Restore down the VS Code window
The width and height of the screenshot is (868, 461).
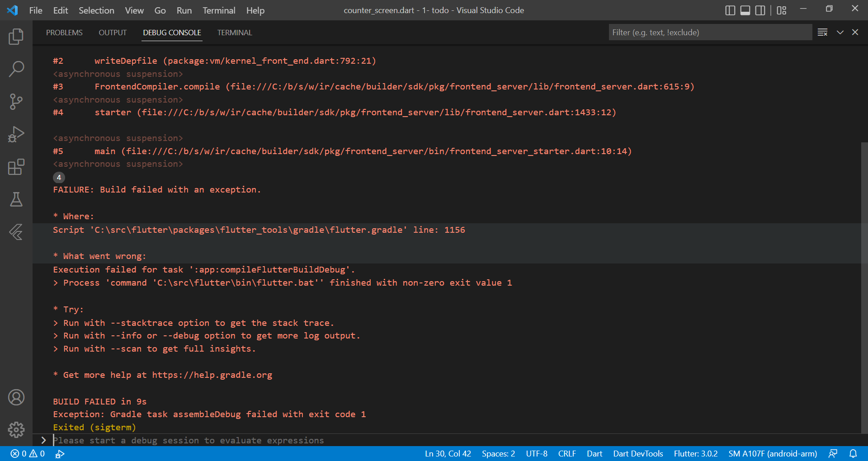[x=829, y=9]
